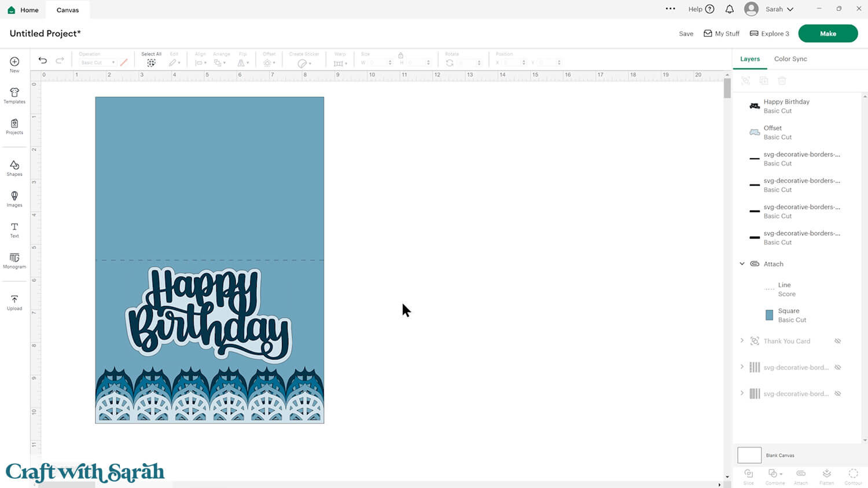The image size is (868, 488).
Task: Open the notifications bell
Action: 730,9
